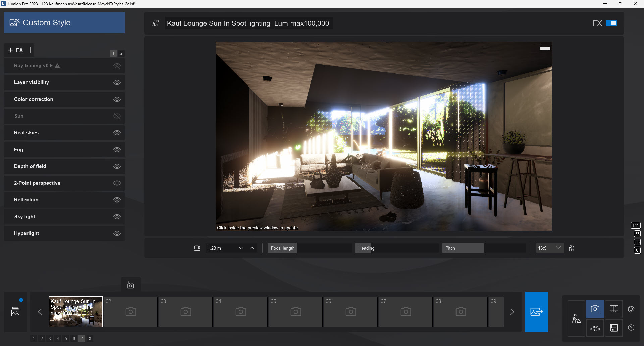Open Movie mode filmstrip icon

pyautogui.click(x=614, y=309)
